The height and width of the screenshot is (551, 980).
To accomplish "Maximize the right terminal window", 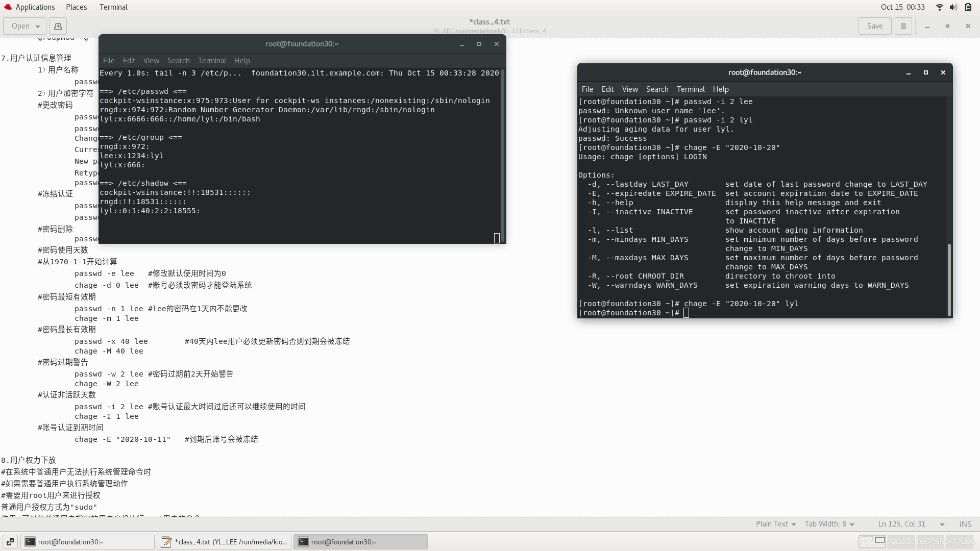I will click(925, 72).
